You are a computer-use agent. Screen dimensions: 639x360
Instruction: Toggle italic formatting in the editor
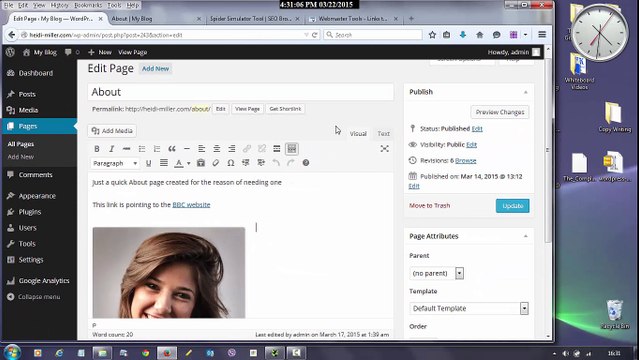pyautogui.click(x=111, y=149)
